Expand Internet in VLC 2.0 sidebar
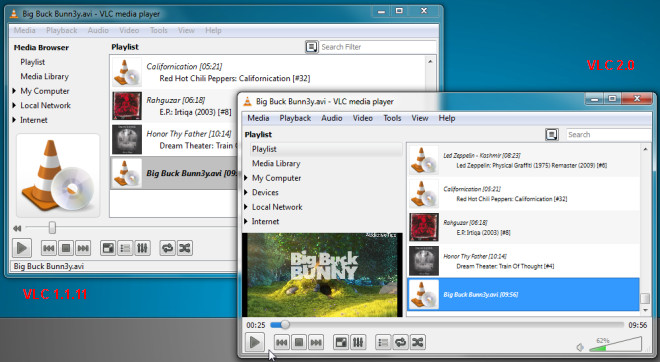 pyautogui.click(x=246, y=221)
